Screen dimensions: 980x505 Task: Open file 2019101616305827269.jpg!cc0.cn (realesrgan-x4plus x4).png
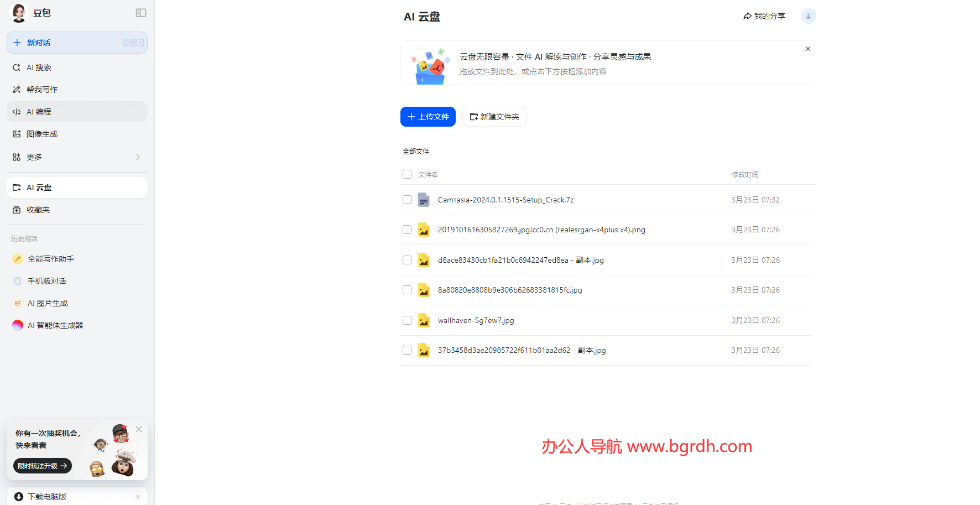pyautogui.click(x=541, y=230)
